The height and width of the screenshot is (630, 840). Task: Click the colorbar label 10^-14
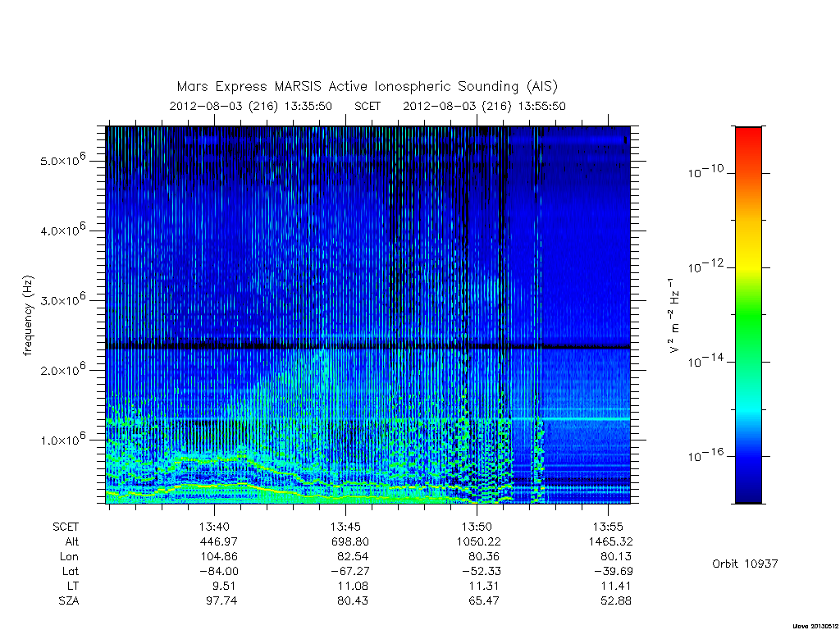coord(705,361)
